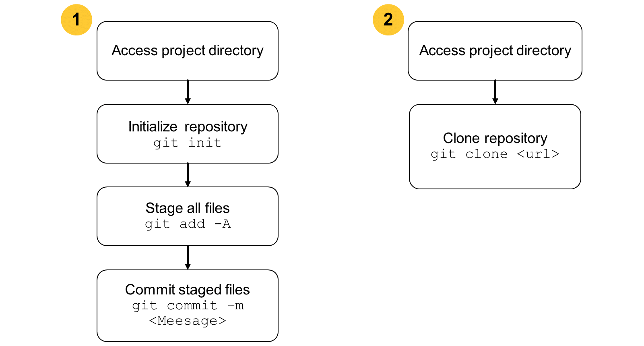Click the arrow pointing to the Clone repository box

pyautogui.click(x=495, y=92)
